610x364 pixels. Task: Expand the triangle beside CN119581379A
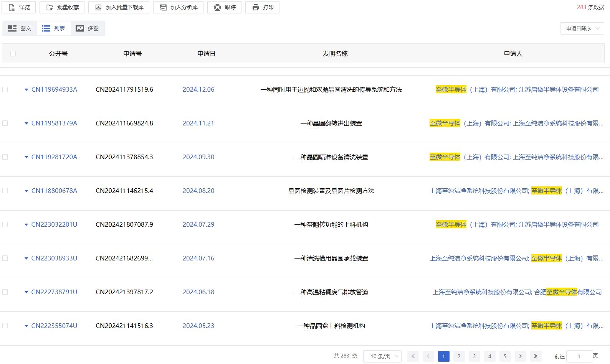[26, 124]
